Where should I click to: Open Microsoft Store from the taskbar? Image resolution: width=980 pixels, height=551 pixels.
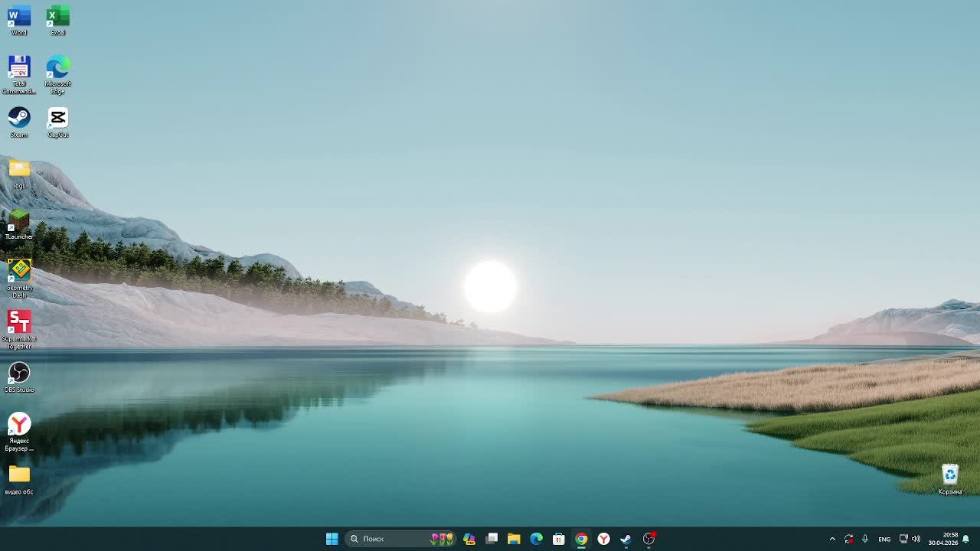pos(559,539)
